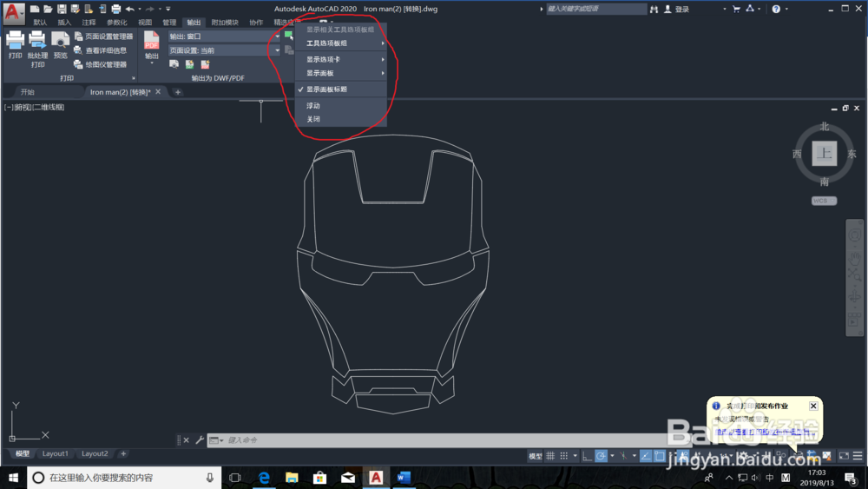The height and width of the screenshot is (489, 868).
Task: Expand the 打印 panel dialog launcher arrow
Action: 134,78
